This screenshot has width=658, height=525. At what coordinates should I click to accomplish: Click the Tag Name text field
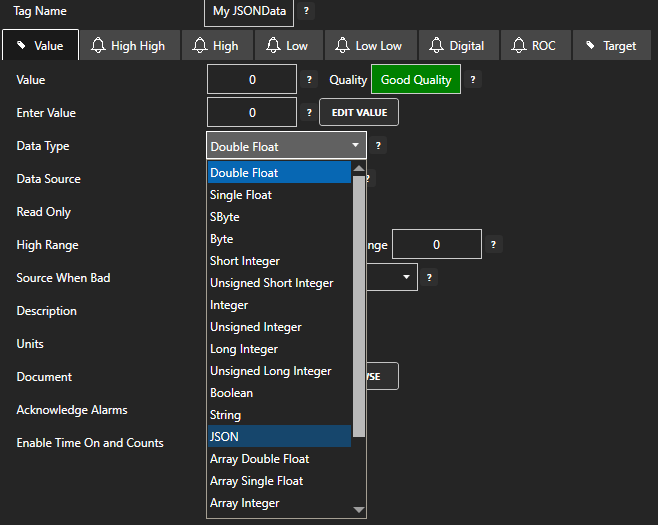[249, 12]
